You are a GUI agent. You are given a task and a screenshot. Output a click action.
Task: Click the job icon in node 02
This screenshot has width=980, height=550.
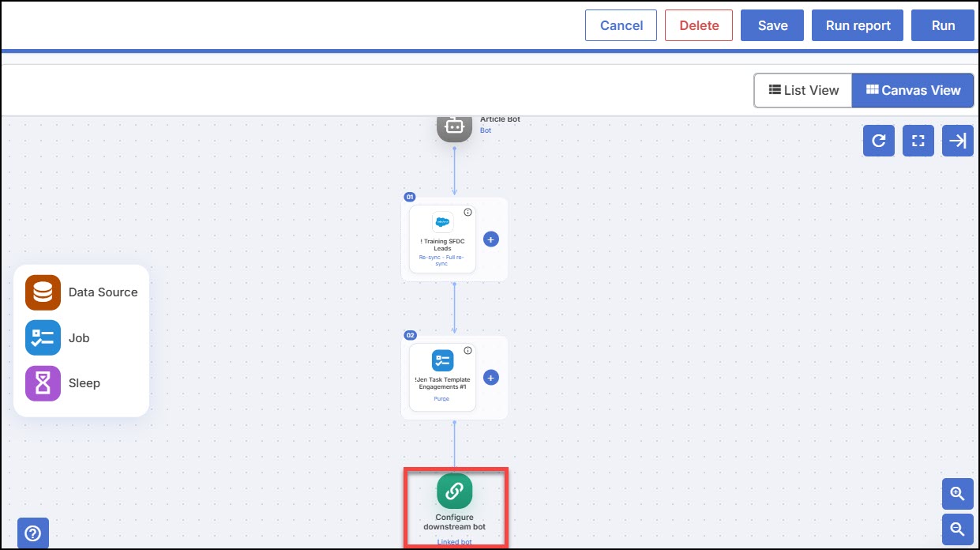point(443,360)
